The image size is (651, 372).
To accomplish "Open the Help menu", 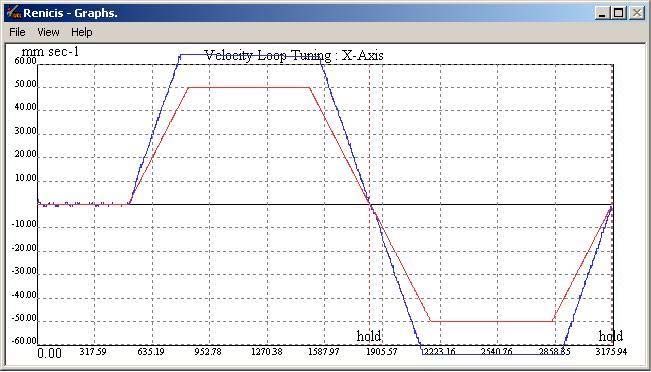I will click(81, 32).
